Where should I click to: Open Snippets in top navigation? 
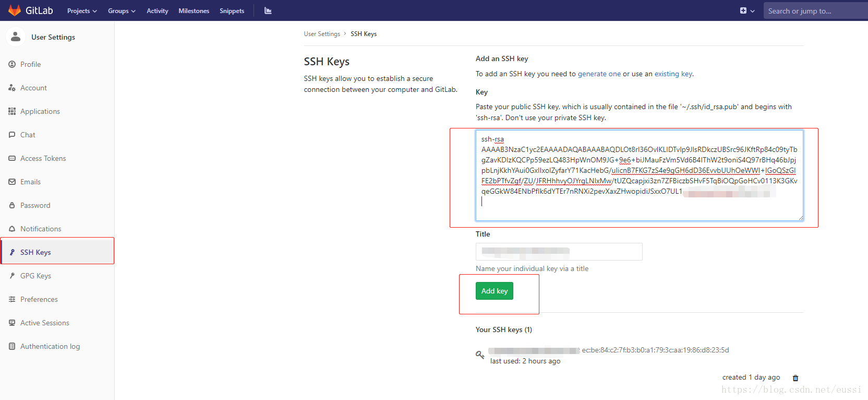[232, 11]
